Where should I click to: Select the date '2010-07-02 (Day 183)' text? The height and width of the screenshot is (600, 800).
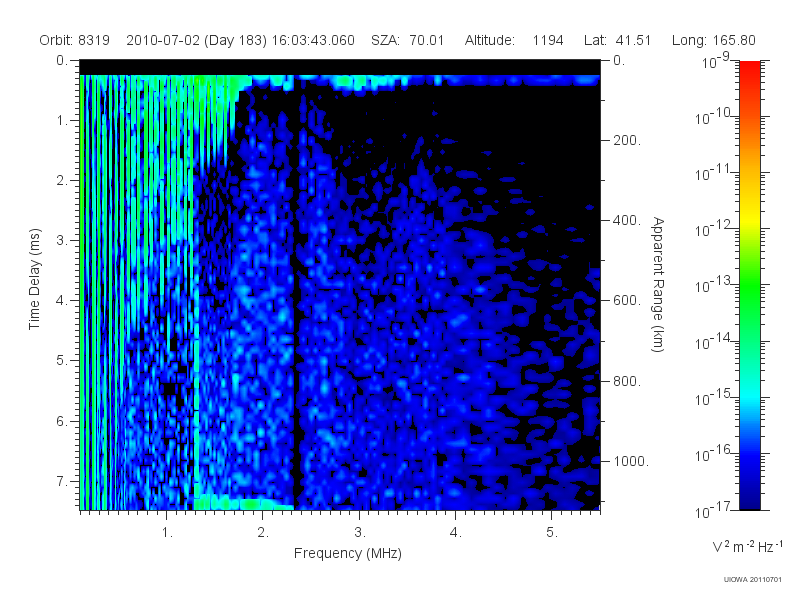click(197, 40)
